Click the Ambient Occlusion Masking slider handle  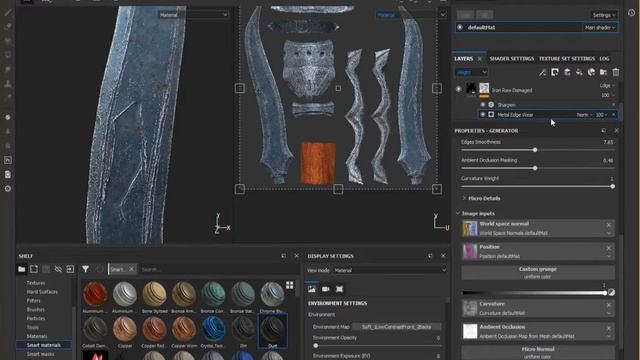click(535, 168)
